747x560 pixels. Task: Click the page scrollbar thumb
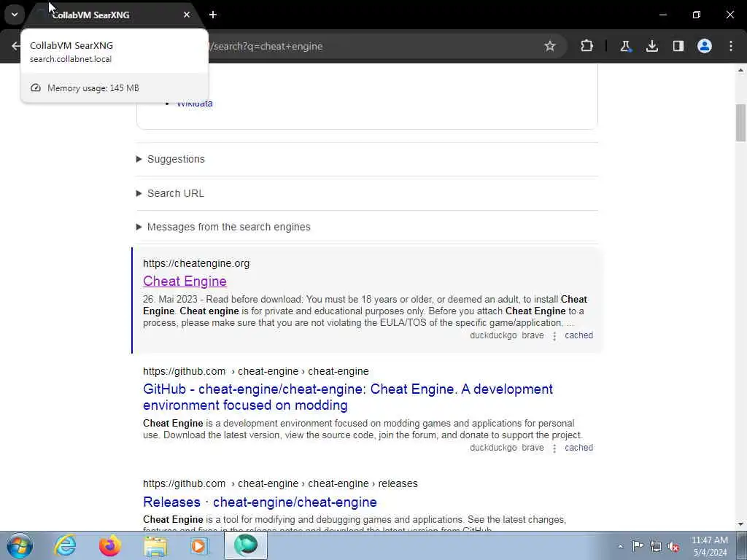click(x=740, y=122)
